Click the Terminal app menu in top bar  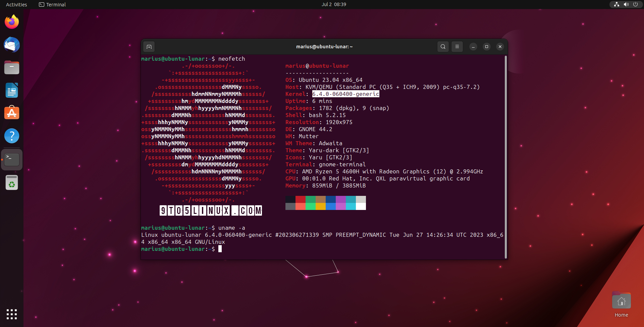pyautogui.click(x=52, y=4)
